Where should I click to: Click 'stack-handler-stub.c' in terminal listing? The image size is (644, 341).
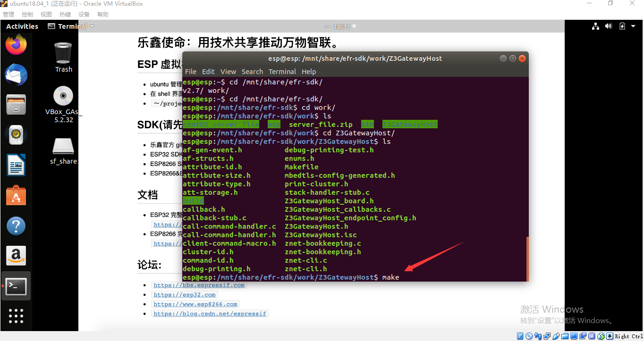click(327, 192)
